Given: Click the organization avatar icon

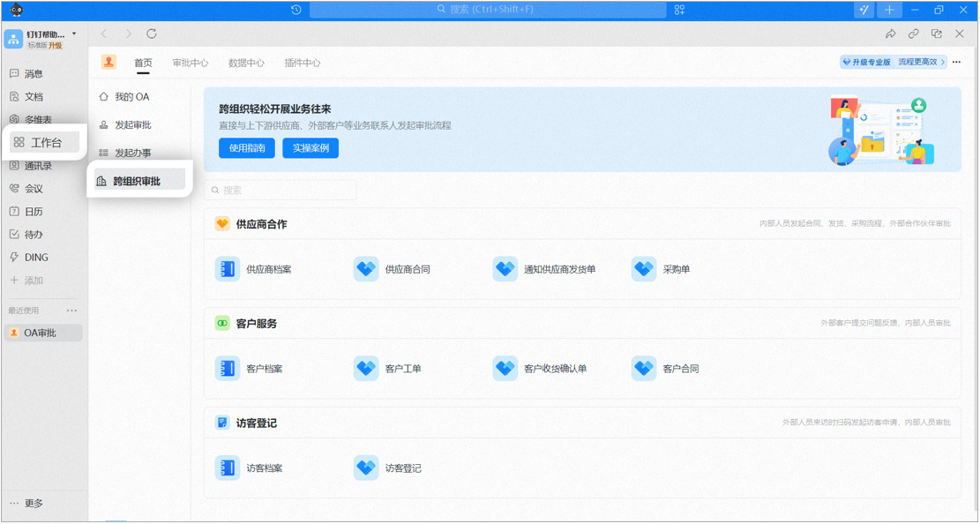Looking at the screenshot, I should (x=13, y=39).
